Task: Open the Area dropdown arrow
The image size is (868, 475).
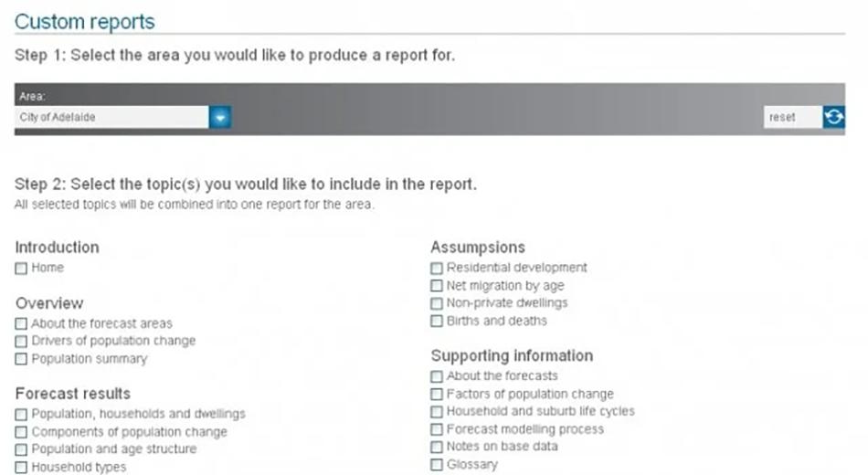Action: [220, 117]
